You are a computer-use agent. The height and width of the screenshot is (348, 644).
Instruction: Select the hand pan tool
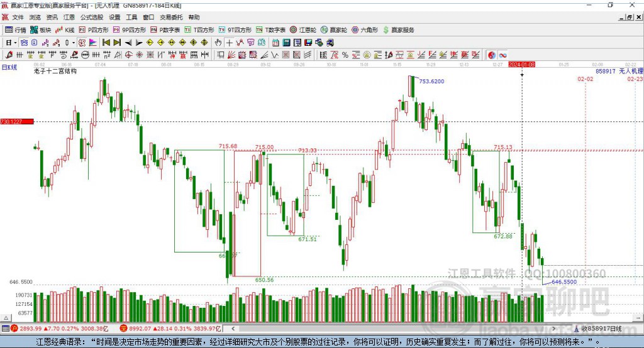[x=218, y=42]
